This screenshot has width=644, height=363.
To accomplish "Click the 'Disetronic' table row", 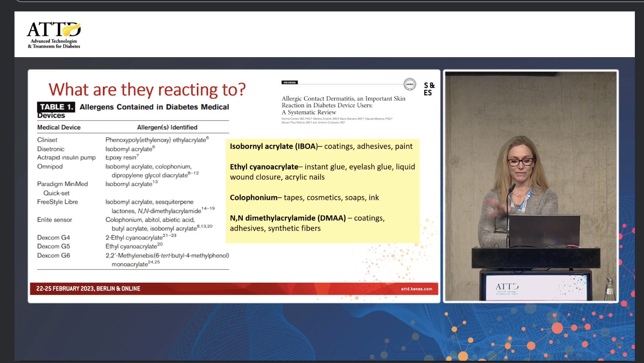I will (133, 149).
